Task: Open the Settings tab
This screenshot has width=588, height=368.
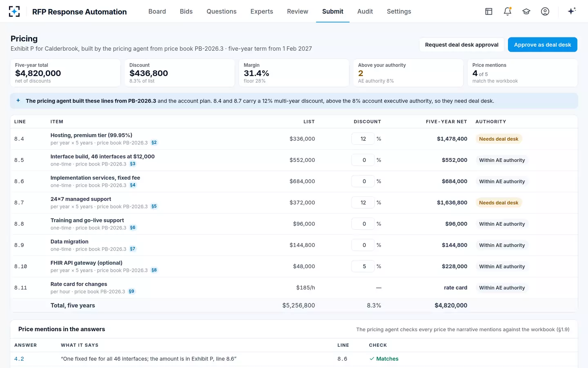Action: click(x=399, y=11)
